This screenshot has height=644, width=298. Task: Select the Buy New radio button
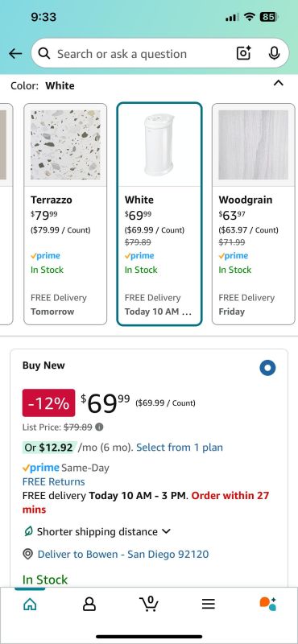point(267,368)
